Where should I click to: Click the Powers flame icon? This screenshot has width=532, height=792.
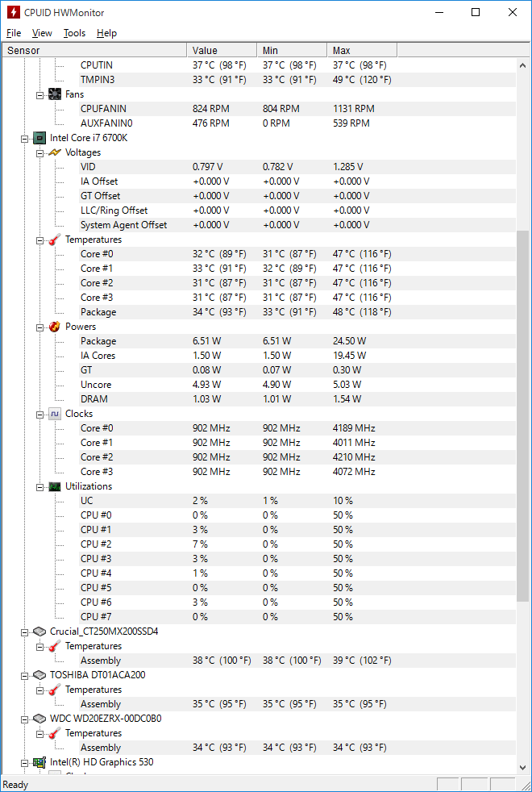55,327
